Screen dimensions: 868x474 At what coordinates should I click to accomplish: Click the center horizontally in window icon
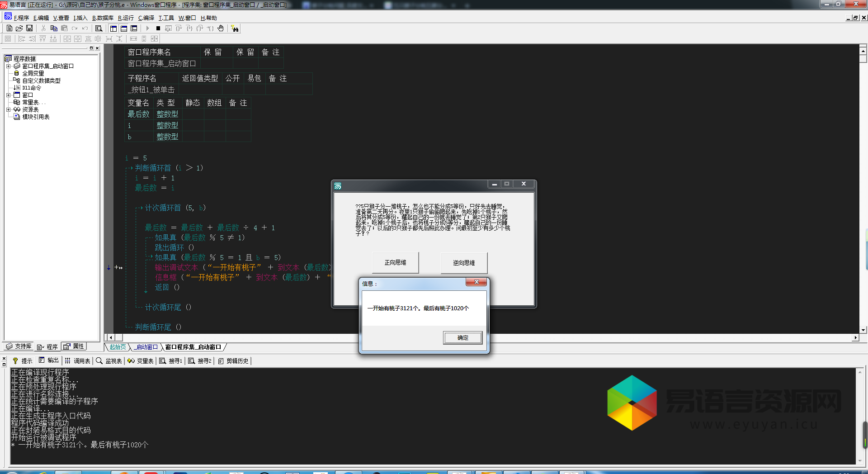tap(67, 39)
